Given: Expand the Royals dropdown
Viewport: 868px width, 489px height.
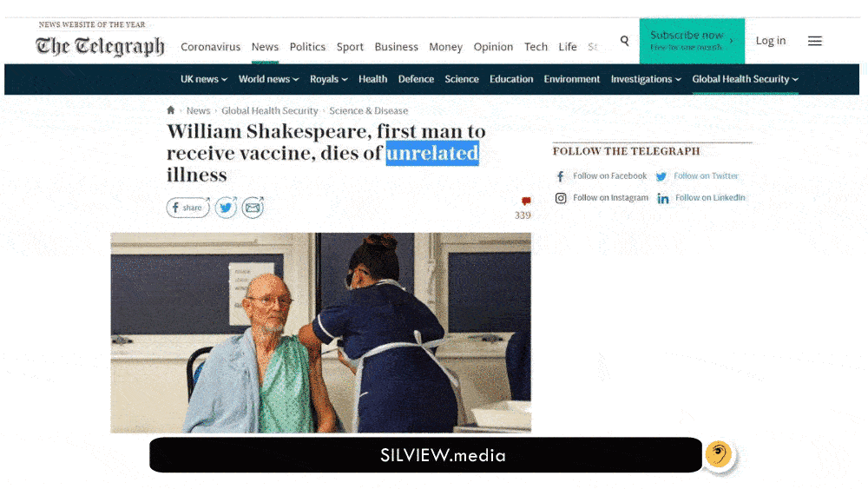Looking at the screenshot, I should tap(329, 79).
